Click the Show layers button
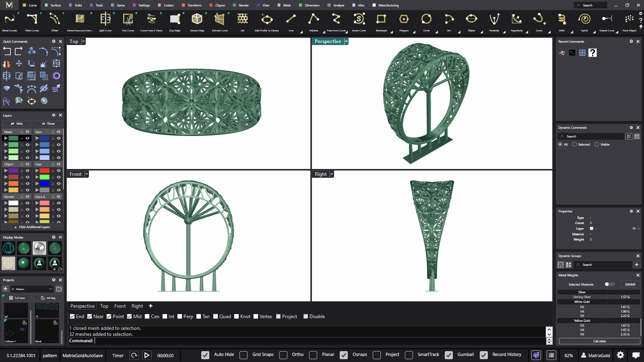 [x=48, y=123]
